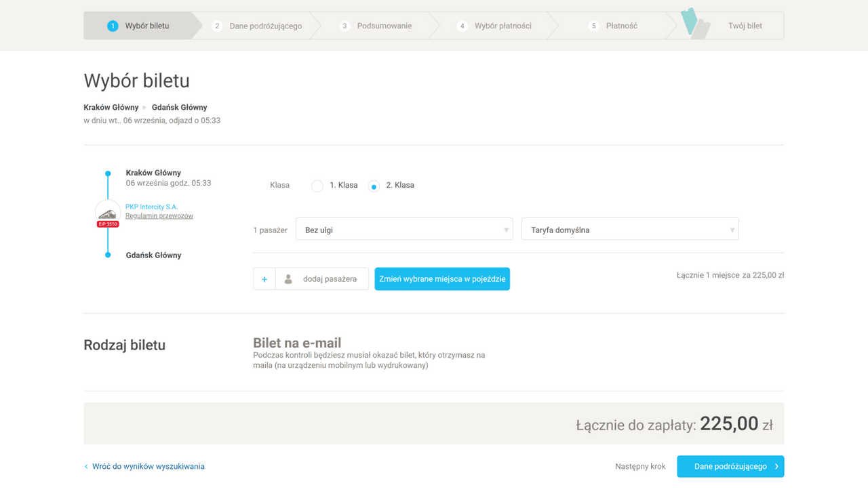868x500 pixels.
Task: Go to Dane podróżującego step tab
Action: coord(266,26)
